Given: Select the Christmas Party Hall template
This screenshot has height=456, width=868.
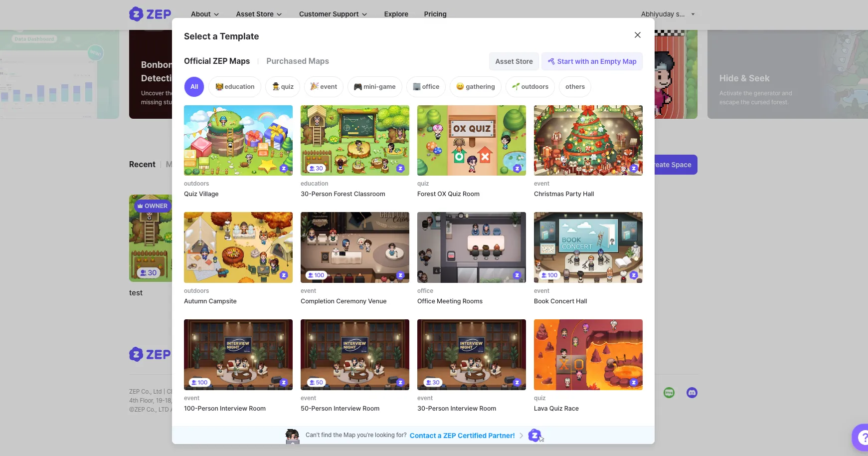Looking at the screenshot, I should tap(588, 140).
